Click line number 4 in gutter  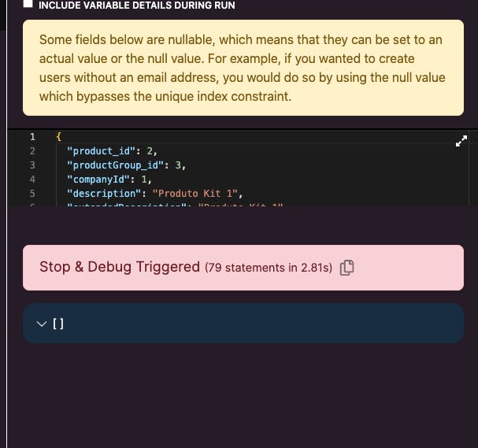point(32,180)
